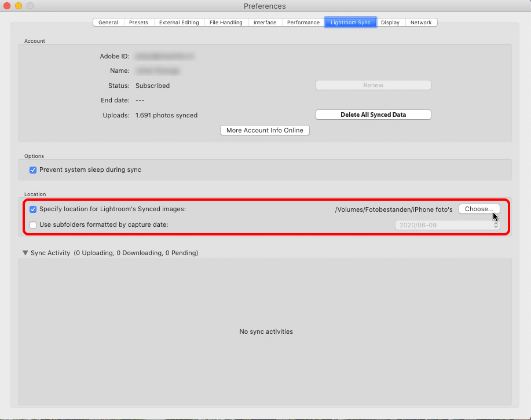
Task: Open the Presets tab
Action: (x=138, y=22)
